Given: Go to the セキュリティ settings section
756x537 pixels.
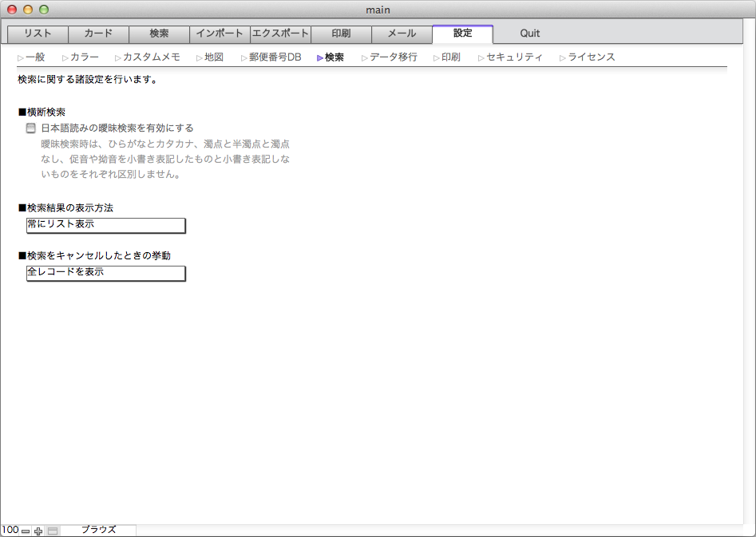Looking at the screenshot, I should [514, 57].
